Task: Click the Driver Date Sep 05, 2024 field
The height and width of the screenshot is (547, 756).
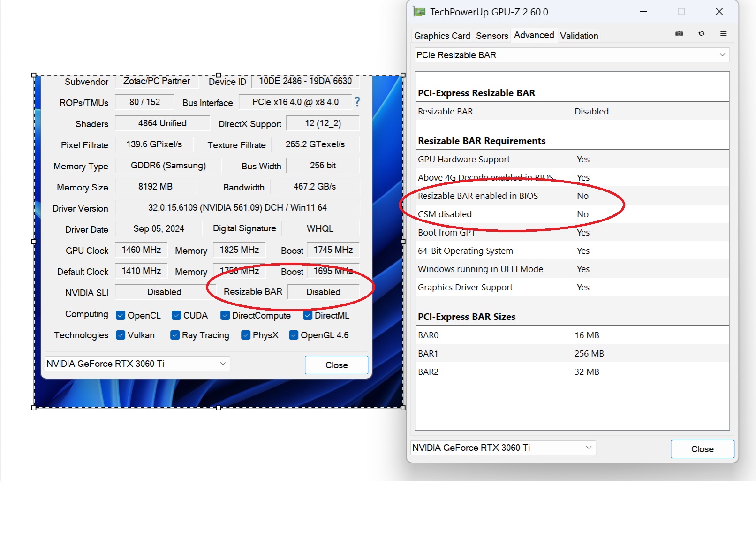Action: (x=159, y=228)
